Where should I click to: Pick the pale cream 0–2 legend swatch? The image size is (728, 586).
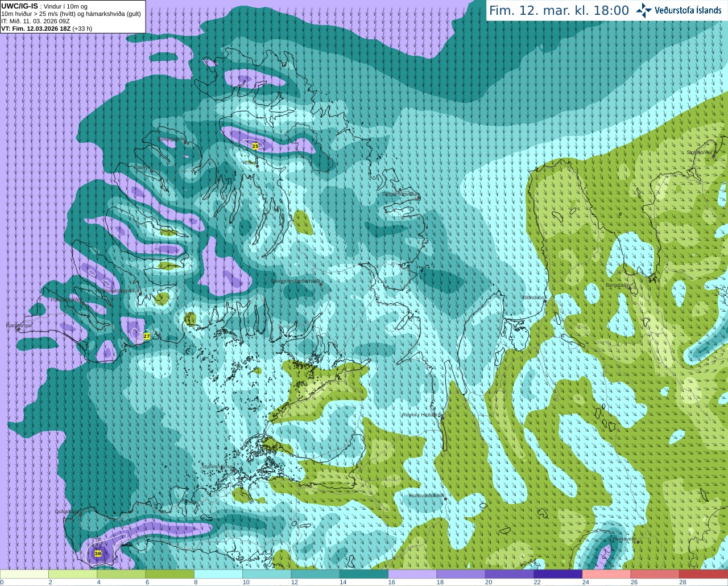24,574
